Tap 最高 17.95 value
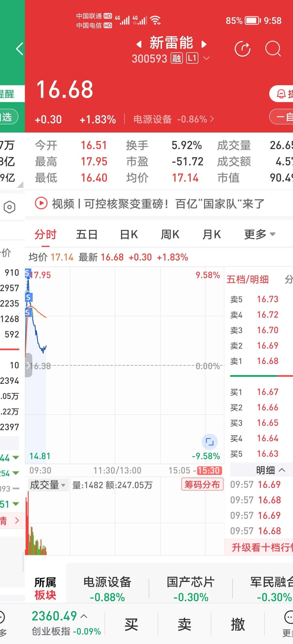 (94, 162)
